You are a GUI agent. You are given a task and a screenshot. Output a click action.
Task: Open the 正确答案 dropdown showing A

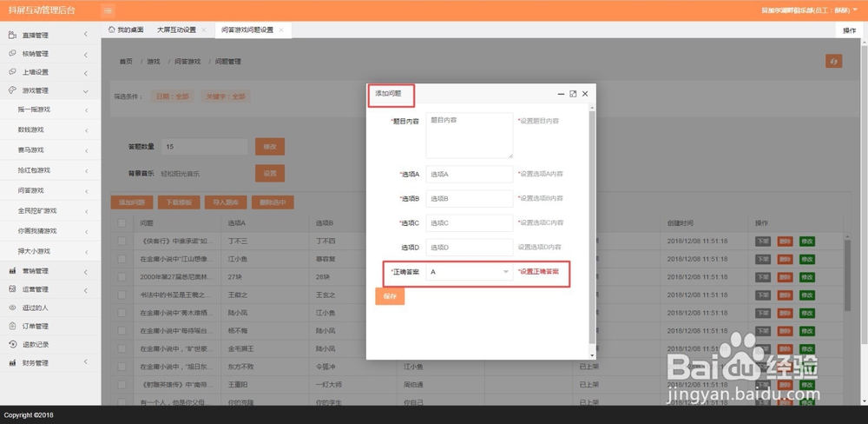pyautogui.click(x=470, y=272)
